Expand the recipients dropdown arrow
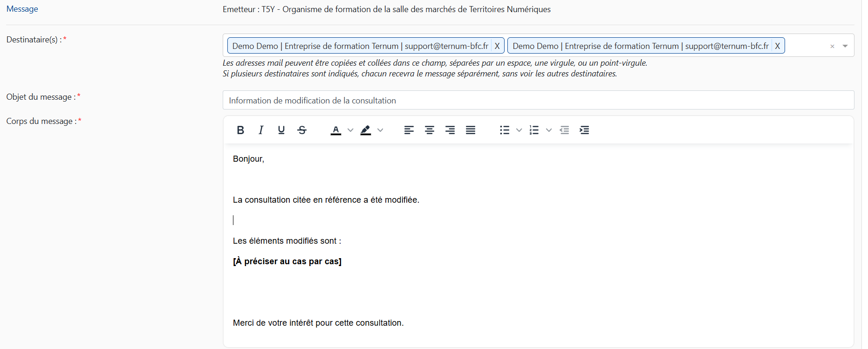 point(845,46)
